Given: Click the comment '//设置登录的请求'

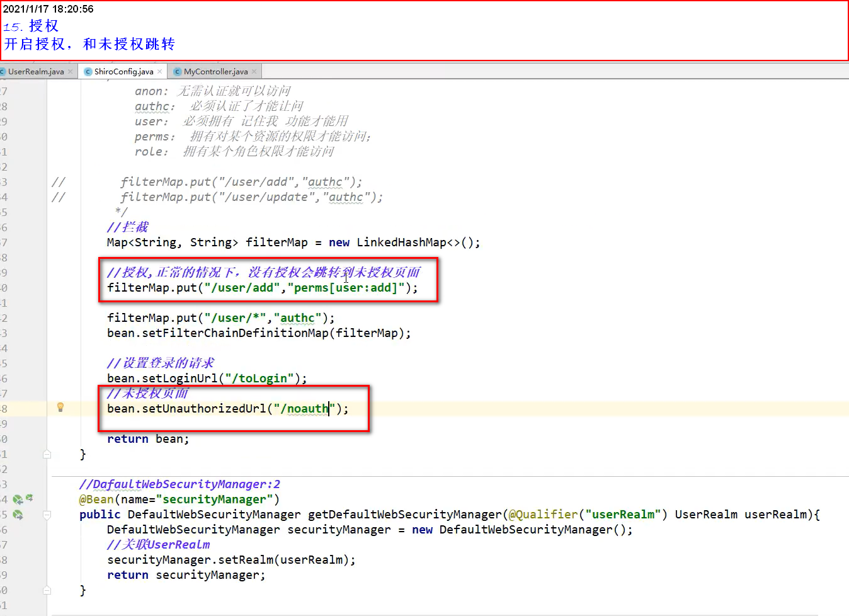Looking at the screenshot, I should pos(161,363).
